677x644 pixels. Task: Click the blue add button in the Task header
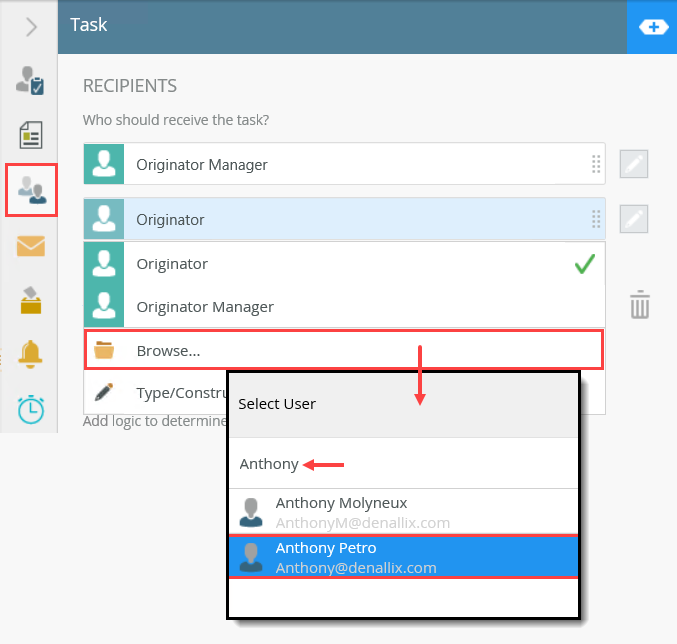click(652, 27)
